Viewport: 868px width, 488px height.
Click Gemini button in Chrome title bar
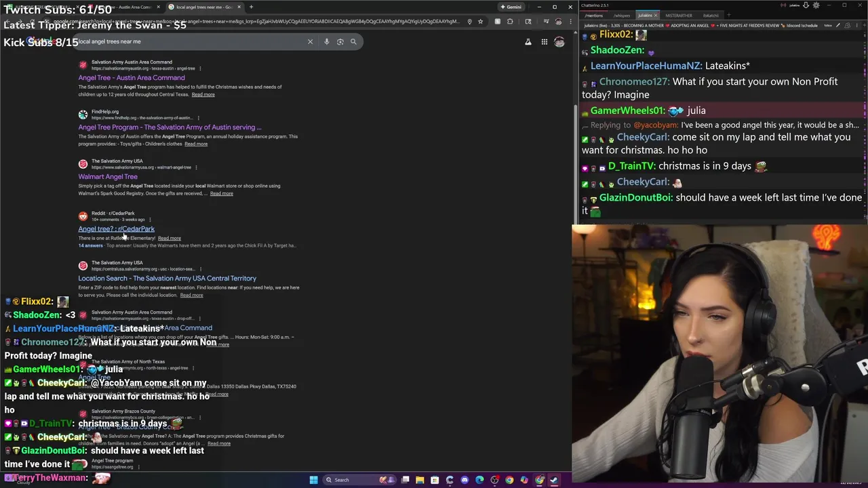coord(511,7)
